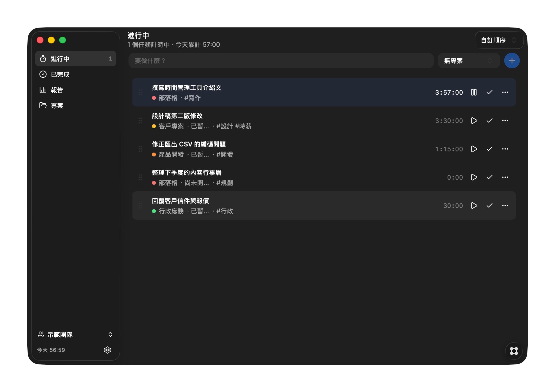The width and height of the screenshot is (555, 392).
Task: Resume timer on 修正匯出 CSV 的編碼問題
Action: pyautogui.click(x=474, y=149)
